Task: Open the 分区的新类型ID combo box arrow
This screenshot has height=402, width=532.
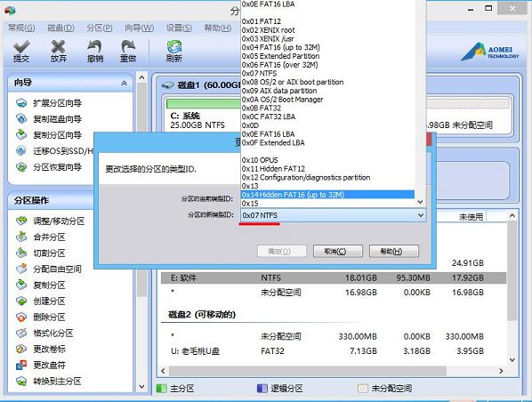Action: click(421, 215)
